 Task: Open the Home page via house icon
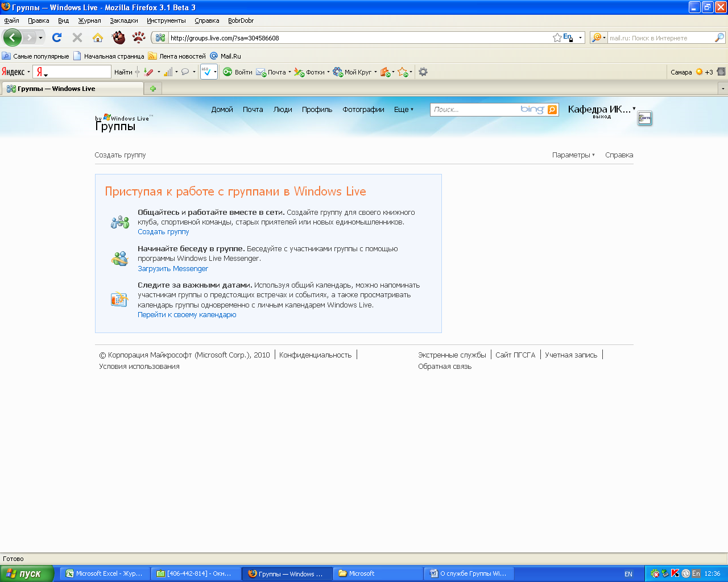[x=98, y=38]
